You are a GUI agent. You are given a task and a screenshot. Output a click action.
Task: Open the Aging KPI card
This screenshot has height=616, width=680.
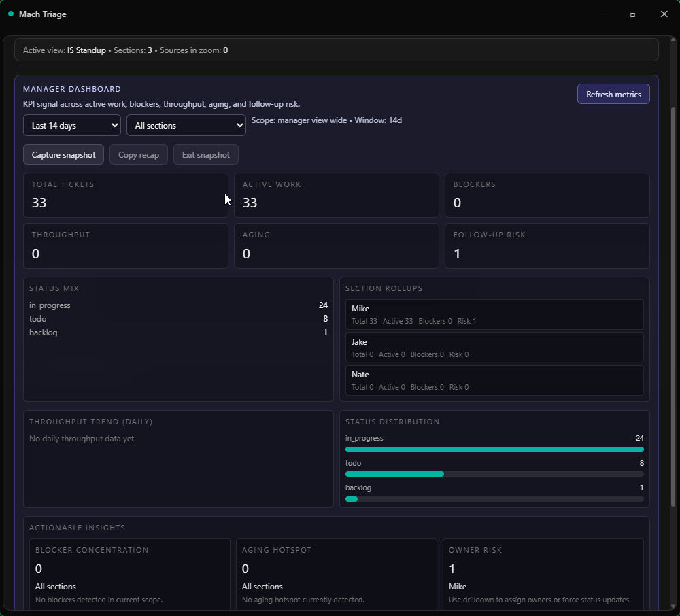click(x=337, y=246)
